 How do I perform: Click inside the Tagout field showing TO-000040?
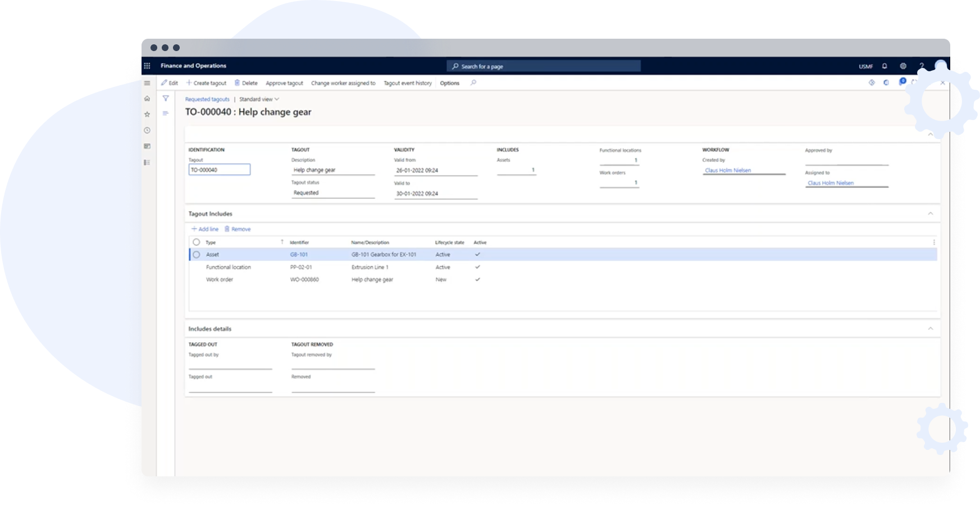click(x=219, y=169)
